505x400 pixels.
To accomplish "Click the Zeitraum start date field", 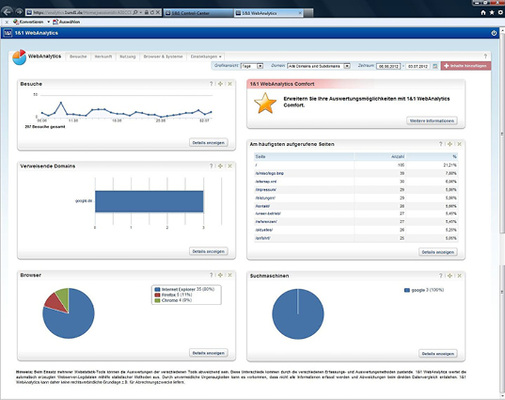I will 388,66.
